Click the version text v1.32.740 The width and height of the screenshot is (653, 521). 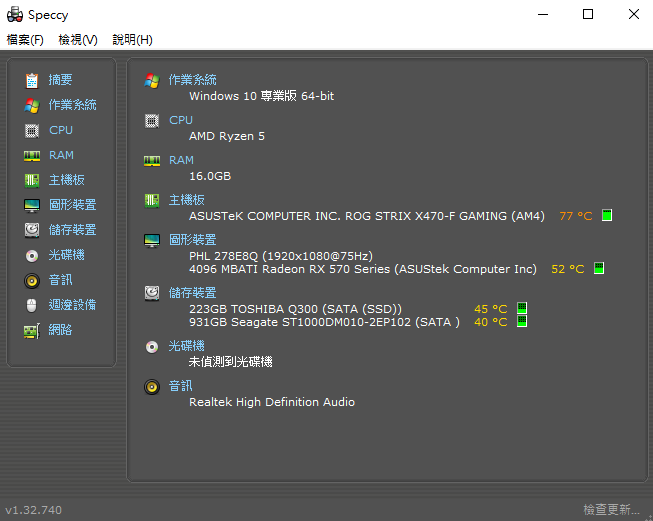point(33,510)
